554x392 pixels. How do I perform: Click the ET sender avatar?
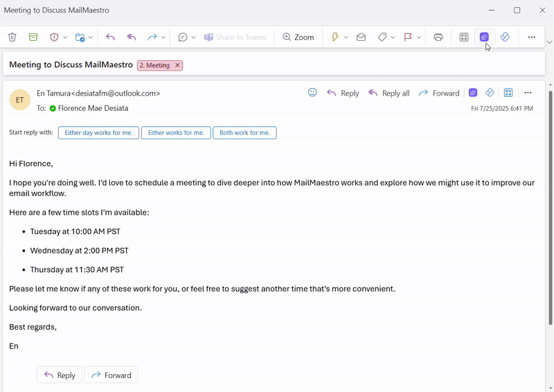[x=20, y=100]
